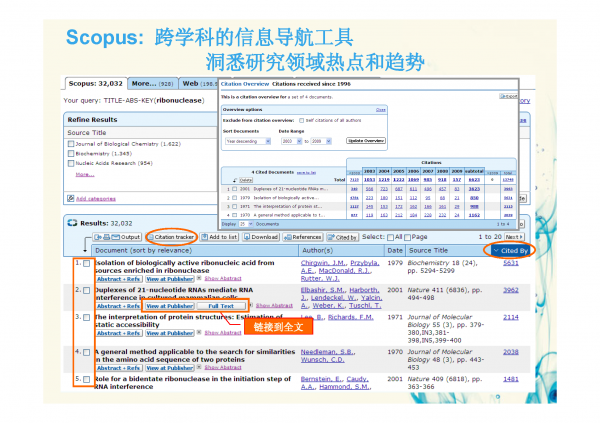Screen dimensions: 600x423
Task: Open author link Chirgwin, J.M.
Action: (x=324, y=263)
